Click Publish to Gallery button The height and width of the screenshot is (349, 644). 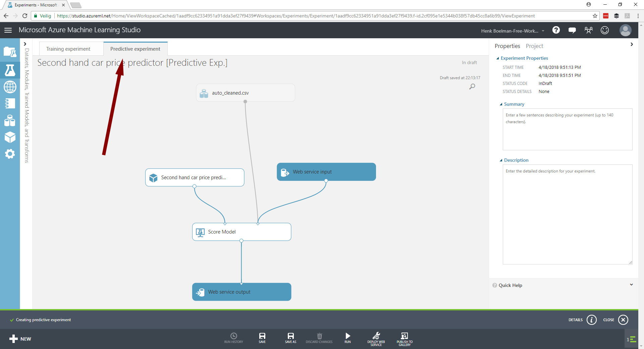coord(405,339)
